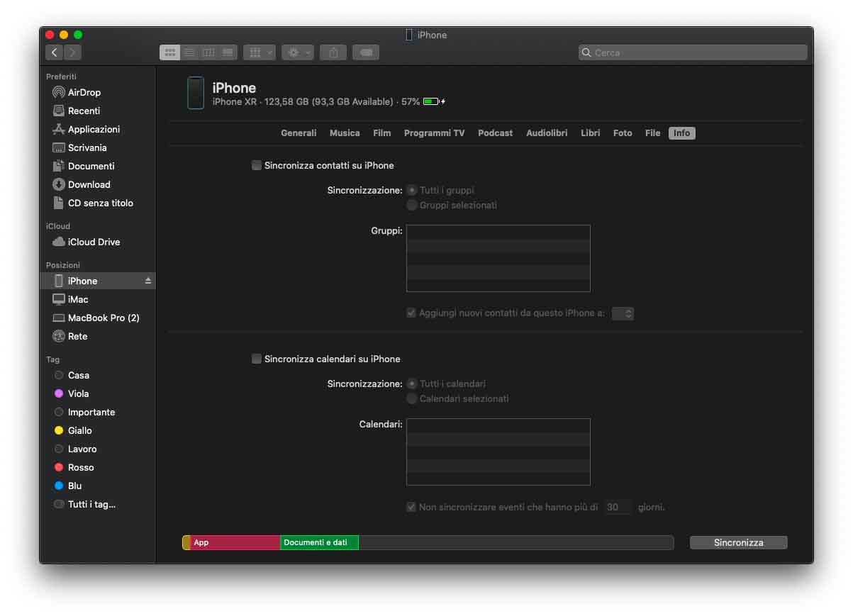The height and width of the screenshot is (616, 853).
Task: Select iPhone under Posizioni
Action: 98,281
